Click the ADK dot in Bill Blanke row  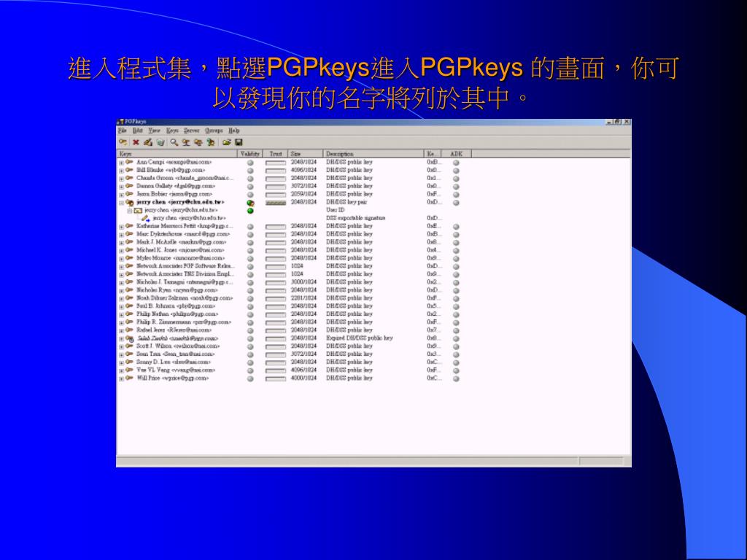(x=456, y=171)
